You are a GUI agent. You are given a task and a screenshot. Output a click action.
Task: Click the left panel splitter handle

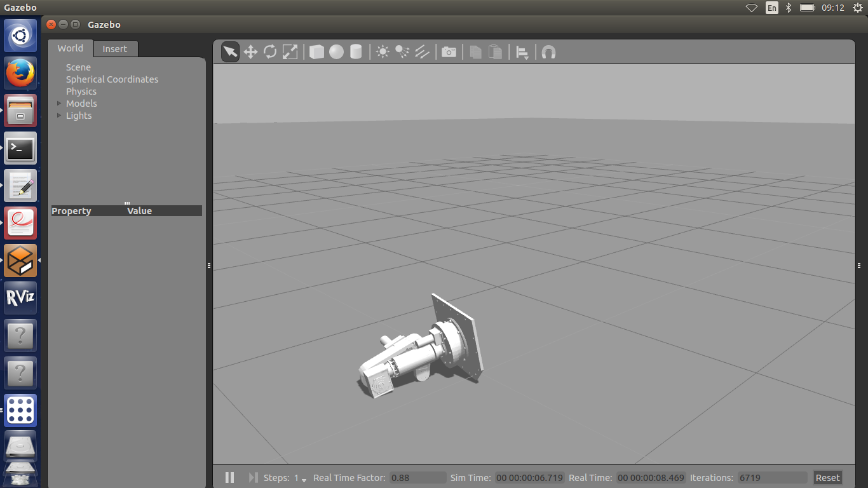(209, 266)
